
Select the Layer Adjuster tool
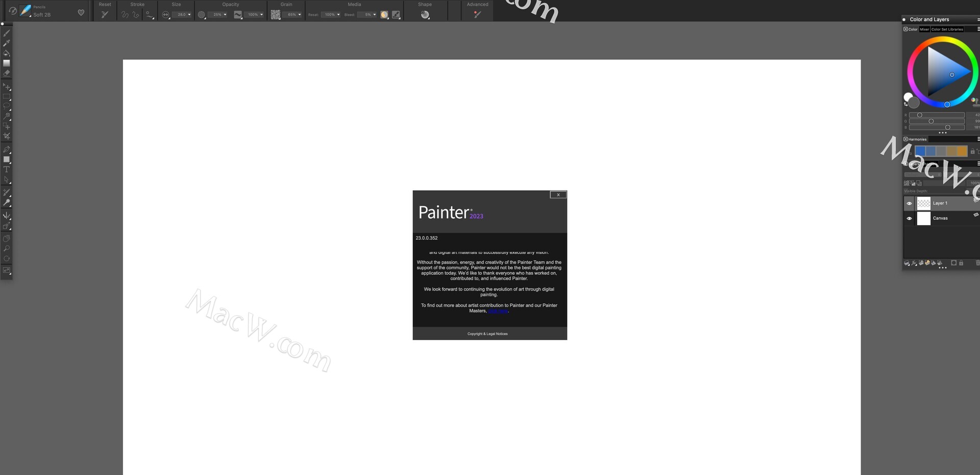point(7,87)
